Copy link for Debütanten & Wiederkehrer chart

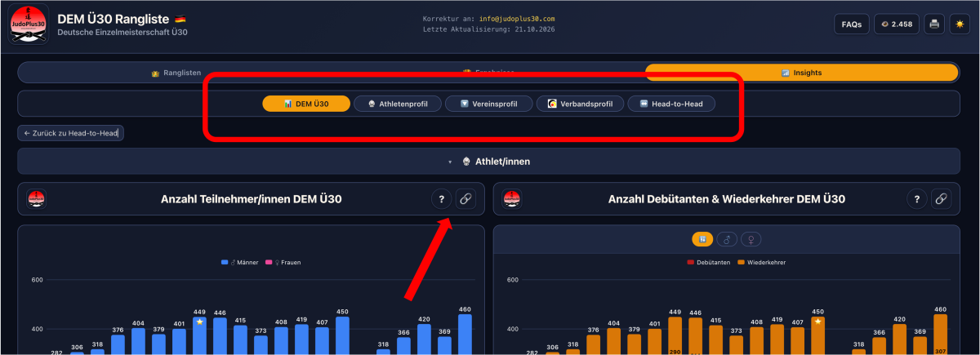[x=941, y=198]
